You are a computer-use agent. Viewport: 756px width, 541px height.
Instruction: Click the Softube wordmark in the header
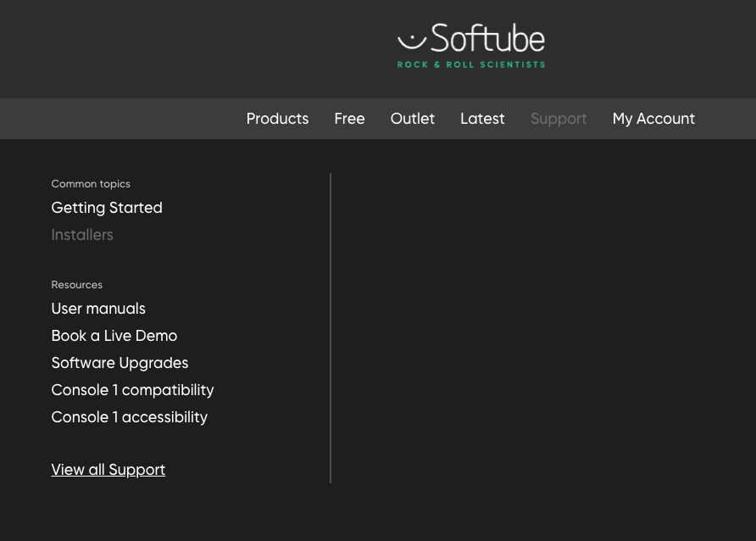(487, 39)
